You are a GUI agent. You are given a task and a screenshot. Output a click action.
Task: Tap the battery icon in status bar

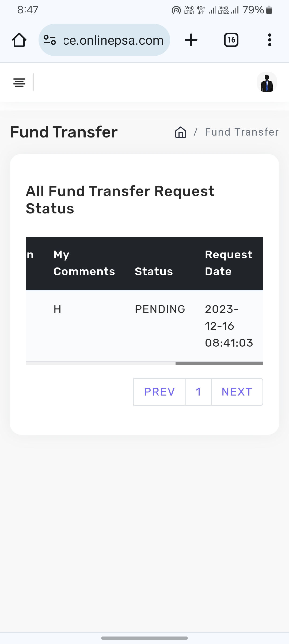point(269,10)
